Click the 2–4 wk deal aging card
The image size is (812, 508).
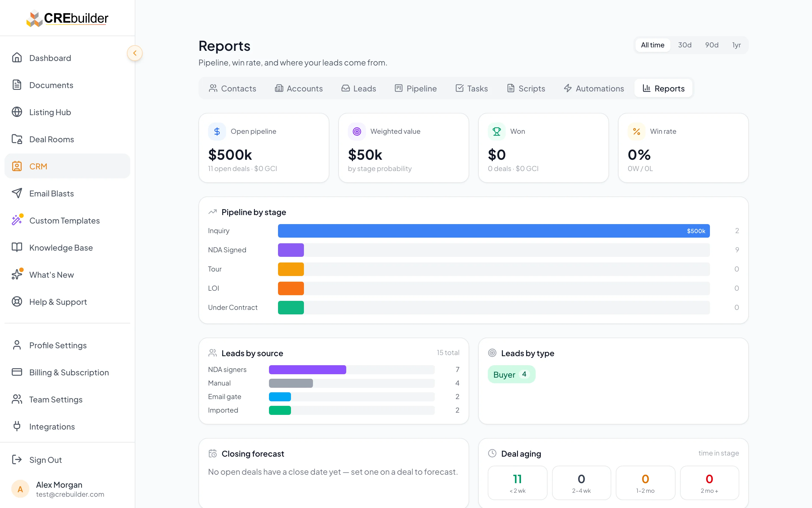click(x=581, y=483)
